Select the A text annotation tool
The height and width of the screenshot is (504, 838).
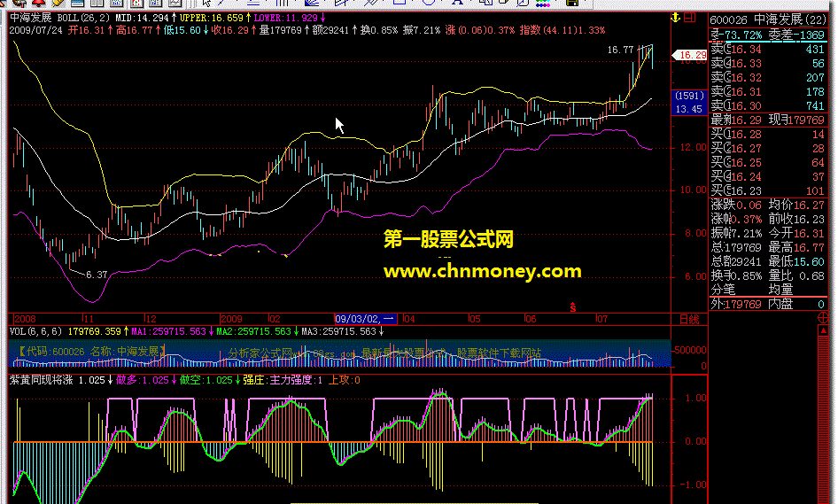tap(457, 3)
